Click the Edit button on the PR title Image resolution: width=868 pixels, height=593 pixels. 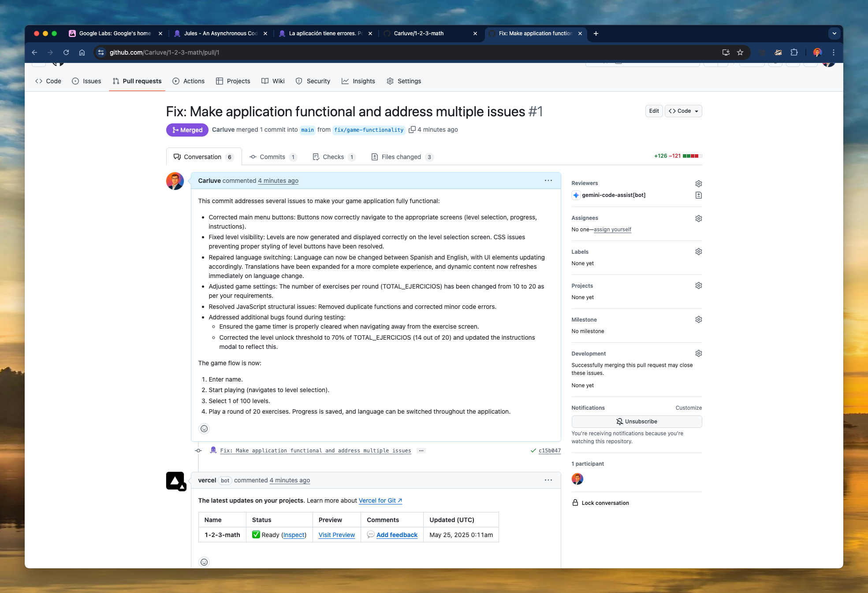(x=654, y=111)
